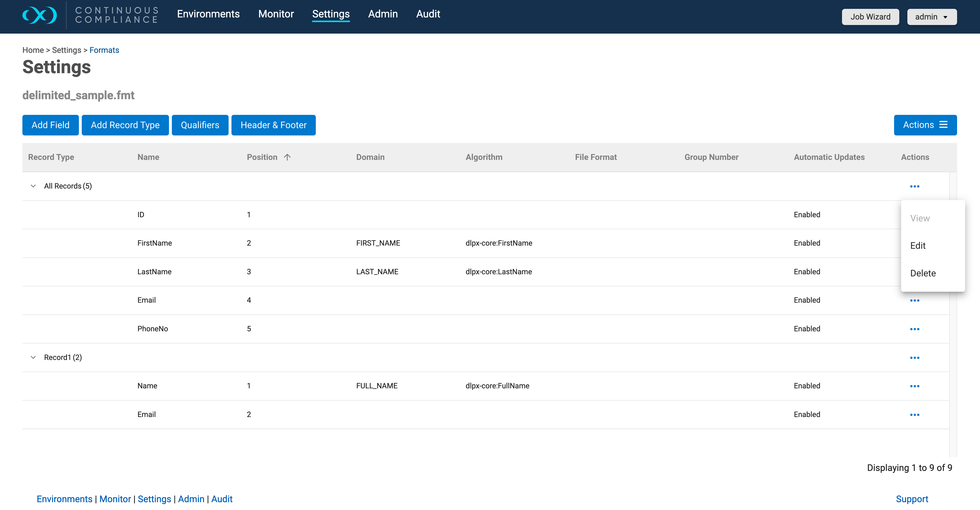Click the dlpx-core:FullName algorithm cell

click(x=497, y=386)
